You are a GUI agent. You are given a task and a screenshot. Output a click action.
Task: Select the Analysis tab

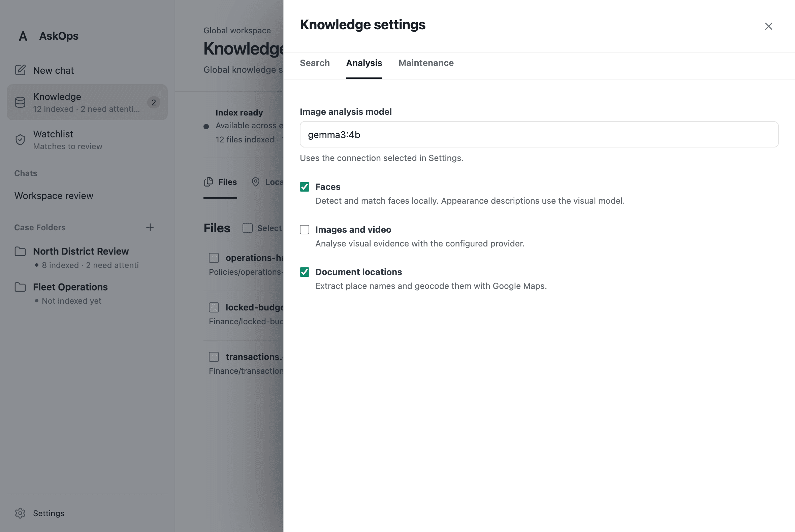point(364,63)
